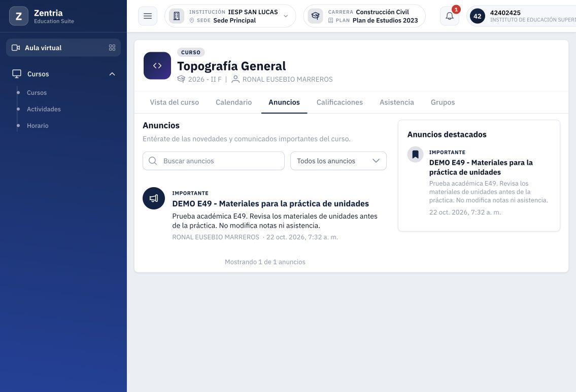Click the Mostrando 1 de 1 anuncios text
Screen dimensions: 576x392
(265, 262)
